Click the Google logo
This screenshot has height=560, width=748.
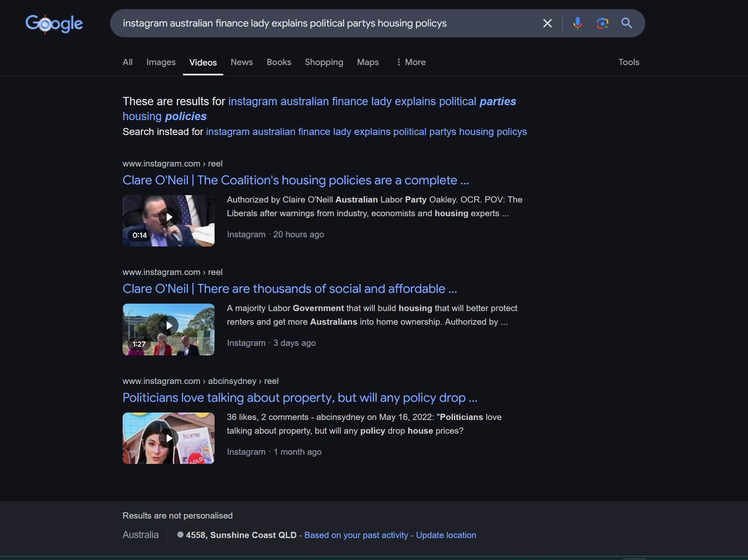tap(54, 24)
